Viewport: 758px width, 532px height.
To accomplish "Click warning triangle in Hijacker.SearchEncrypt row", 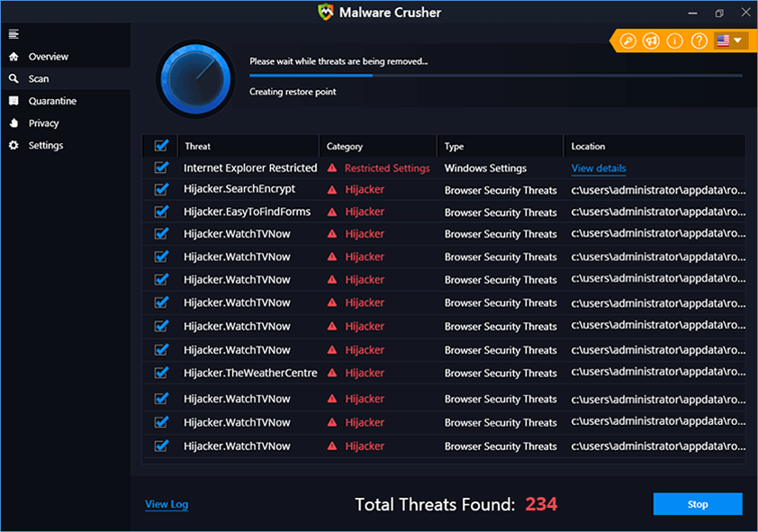I will (x=332, y=190).
